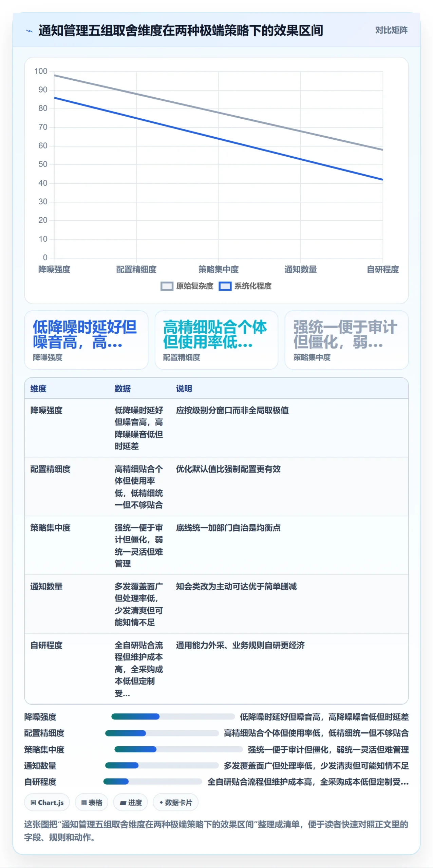
Task: Click the 通知数量 progress bar
Action: (162, 765)
